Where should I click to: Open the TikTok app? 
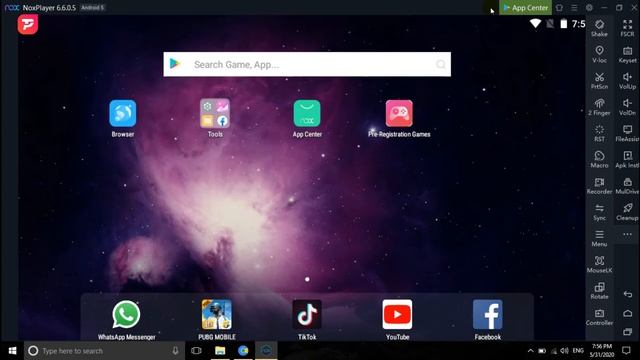point(307,315)
